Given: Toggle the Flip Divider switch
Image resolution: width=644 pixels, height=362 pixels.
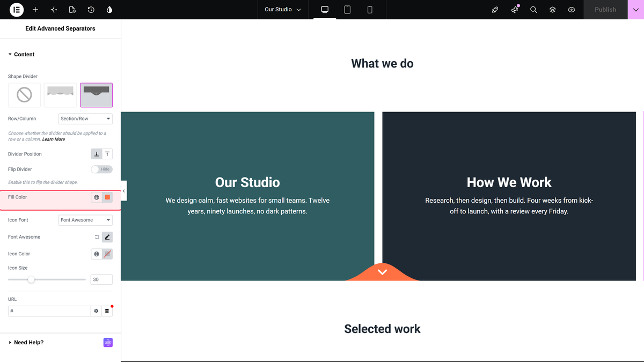Looking at the screenshot, I should (x=102, y=169).
